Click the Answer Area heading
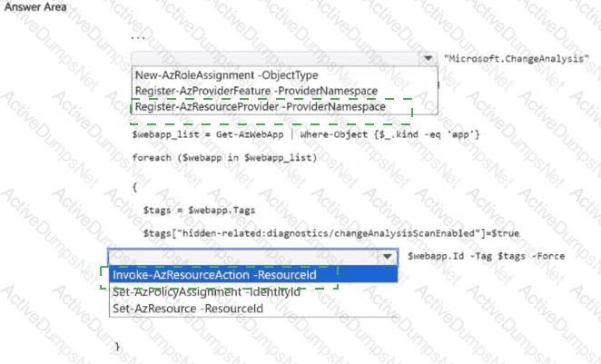 (x=35, y=7)
